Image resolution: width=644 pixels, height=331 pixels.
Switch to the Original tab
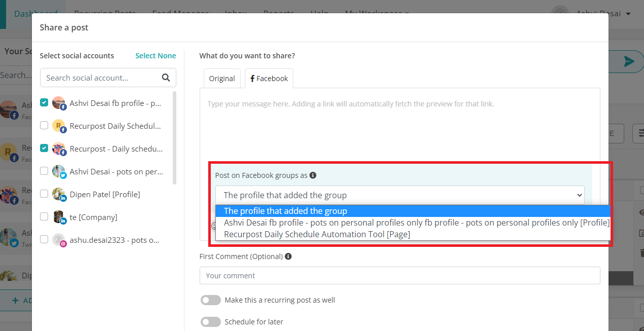222,79
